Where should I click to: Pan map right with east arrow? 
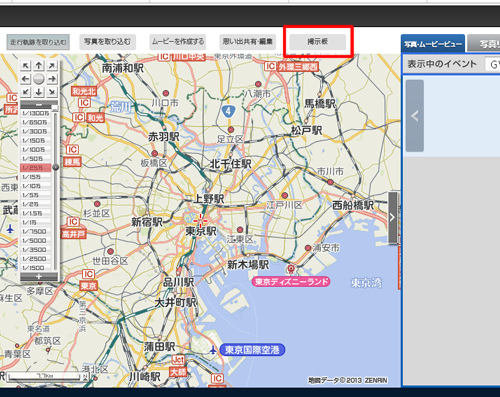coord(52,79)
